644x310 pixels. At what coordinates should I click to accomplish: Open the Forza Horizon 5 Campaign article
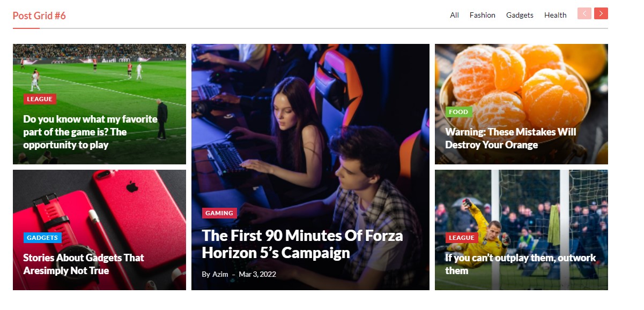[x=302, y=244]
